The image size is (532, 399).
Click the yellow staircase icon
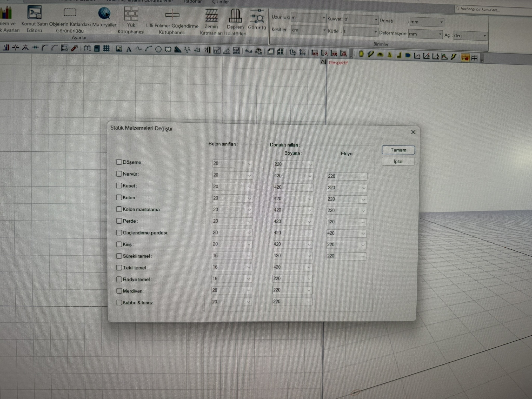[x=370, y=54]
